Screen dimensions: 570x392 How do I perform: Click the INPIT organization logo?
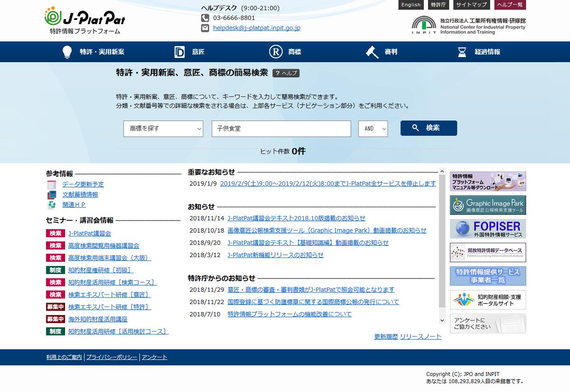[x=468, y=26]
